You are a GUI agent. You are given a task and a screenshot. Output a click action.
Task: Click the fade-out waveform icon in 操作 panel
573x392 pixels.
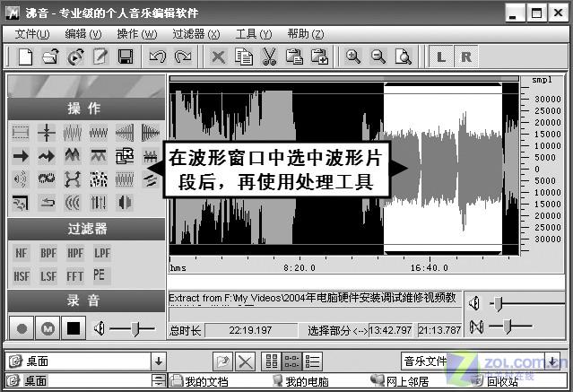(151, 132)
